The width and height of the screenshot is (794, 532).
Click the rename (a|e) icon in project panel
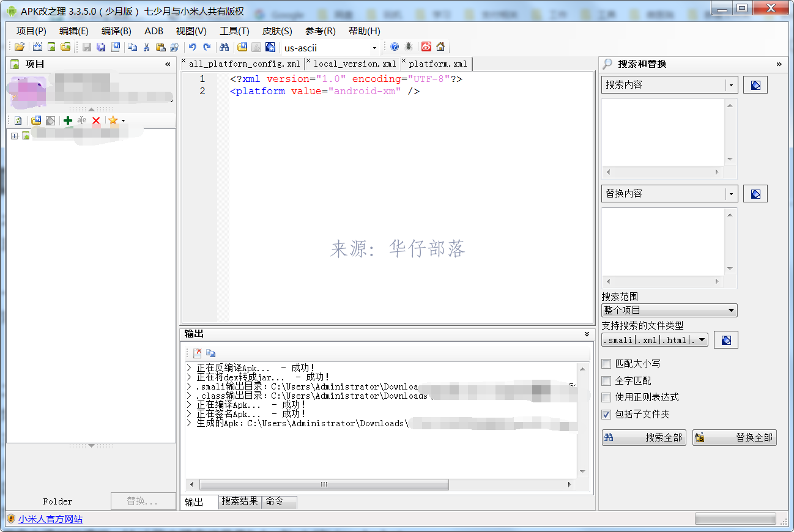pyautogui.click(x=82, y=120)
